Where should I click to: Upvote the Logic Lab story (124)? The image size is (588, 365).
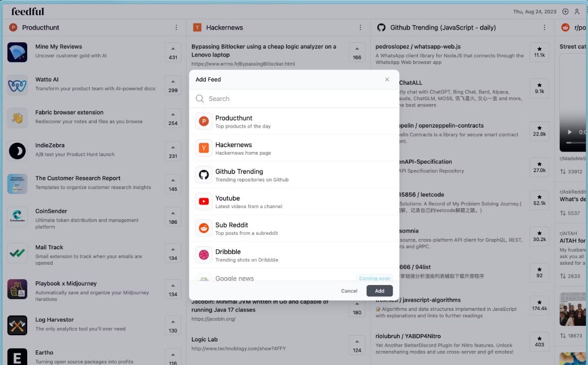point(357,345)
